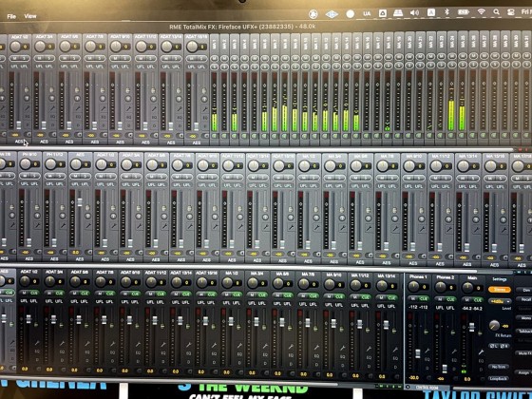
Task: Click the Phones 2 pan knob
Action: [x=441, y=287]
